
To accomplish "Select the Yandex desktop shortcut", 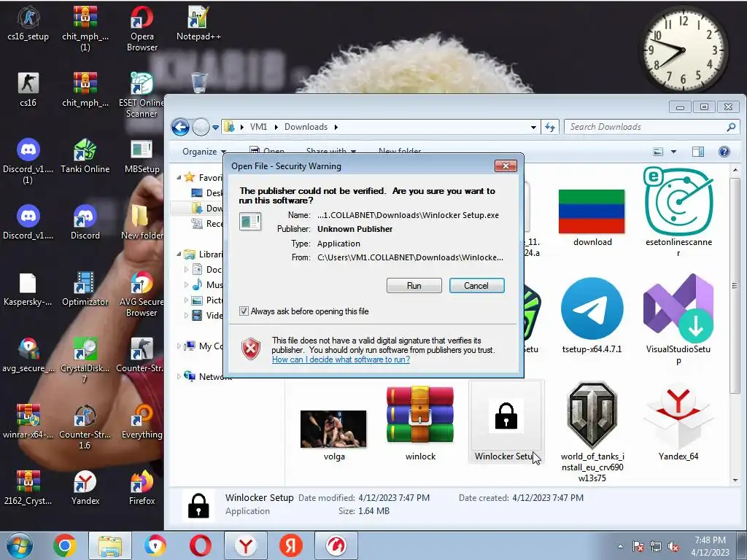I will tap(85, 488).
